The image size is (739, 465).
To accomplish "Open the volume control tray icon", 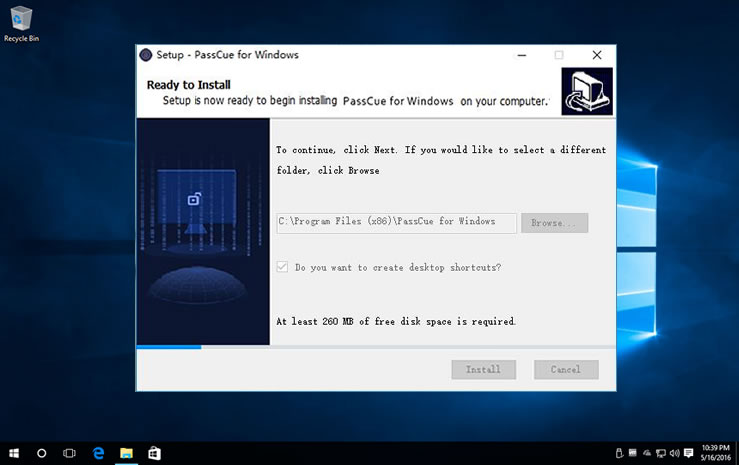I will [674, 453].
